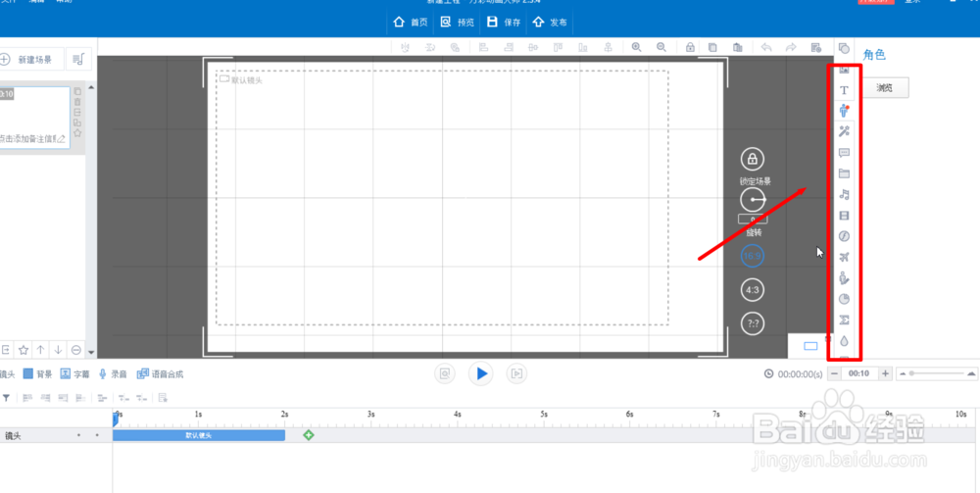This screenshot has width=980, height=493.
Task: Open the Background (背景) tab
Action: coord(37,373)
